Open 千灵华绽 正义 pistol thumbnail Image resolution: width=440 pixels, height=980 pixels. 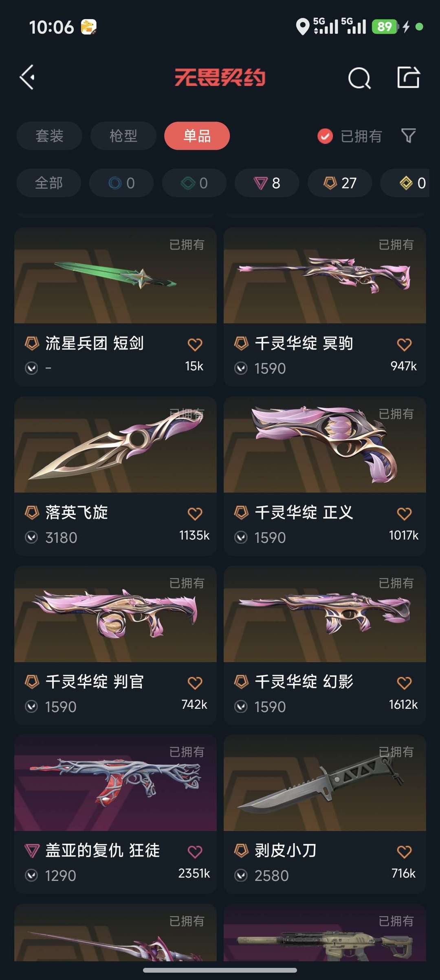point(325,445)
